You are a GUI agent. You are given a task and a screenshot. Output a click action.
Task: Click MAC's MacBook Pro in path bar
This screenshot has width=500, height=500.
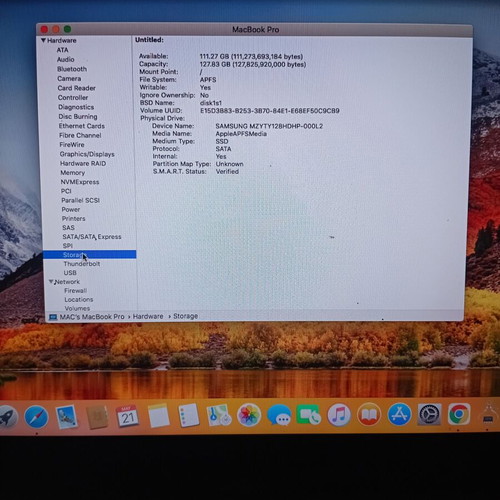[x=92, y=317]
